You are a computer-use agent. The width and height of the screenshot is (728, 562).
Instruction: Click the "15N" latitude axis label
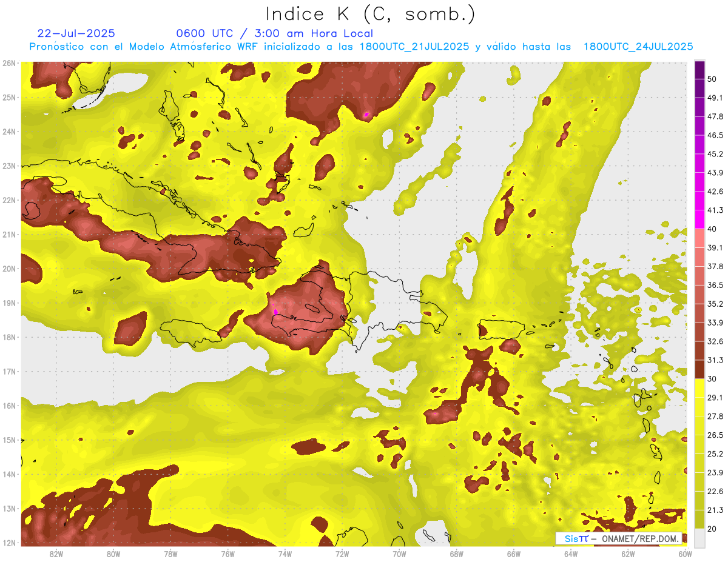[8, 440]
